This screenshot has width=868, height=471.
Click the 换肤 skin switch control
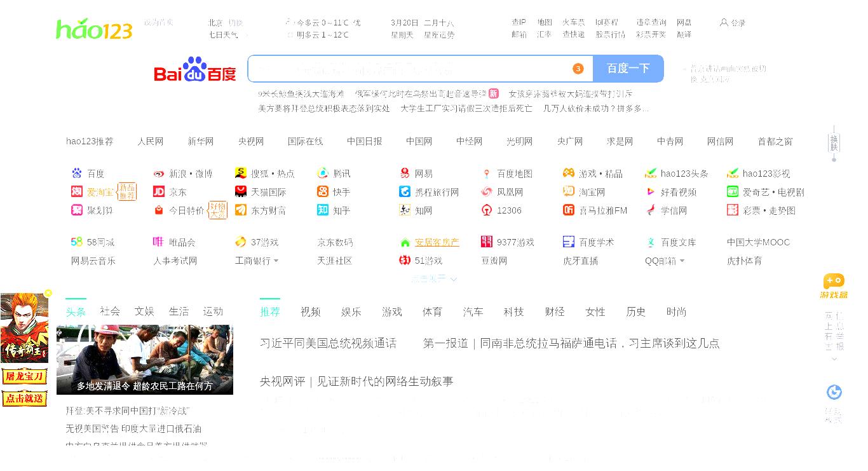tap(834, 143)
